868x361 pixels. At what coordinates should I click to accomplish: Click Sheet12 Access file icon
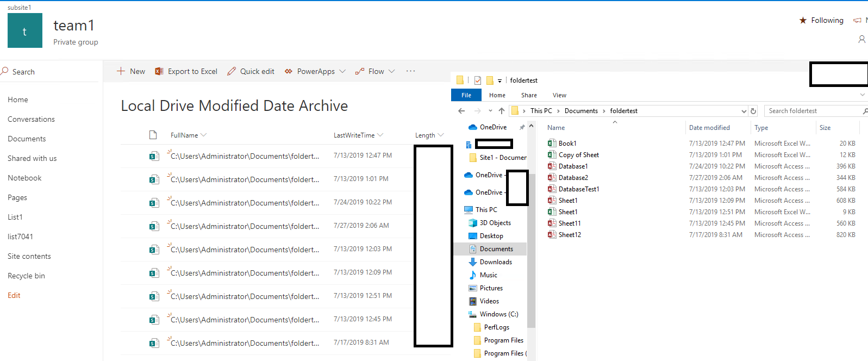click(x=552, y=235)
